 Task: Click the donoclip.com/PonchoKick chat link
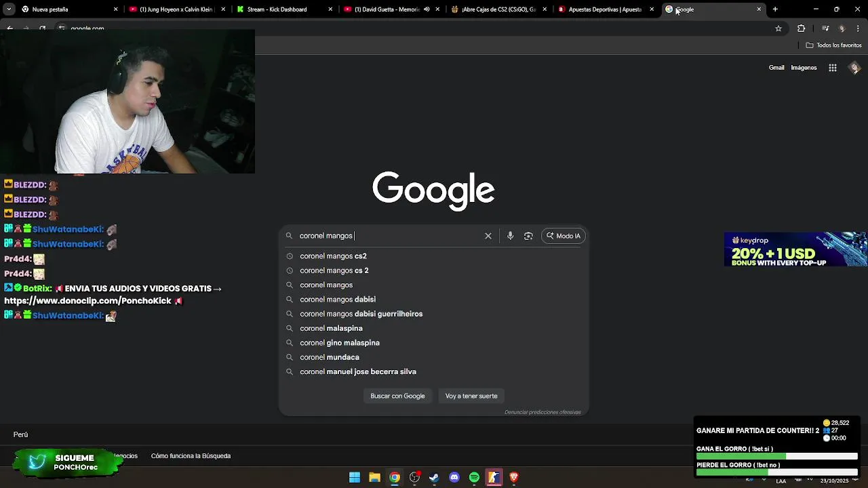[88, 301]
